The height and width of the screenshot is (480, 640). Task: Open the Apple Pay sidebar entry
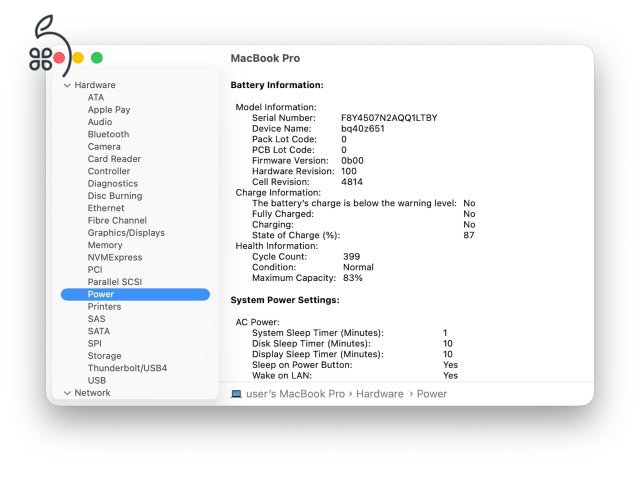pyautogui.click(x=109, y=110)
